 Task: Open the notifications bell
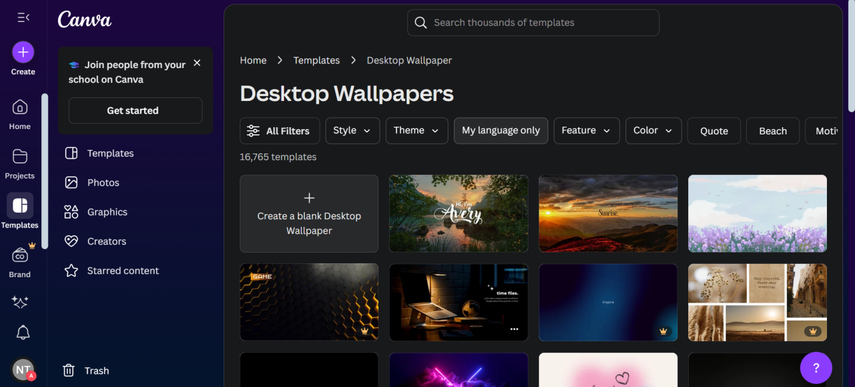click(23, 332)
